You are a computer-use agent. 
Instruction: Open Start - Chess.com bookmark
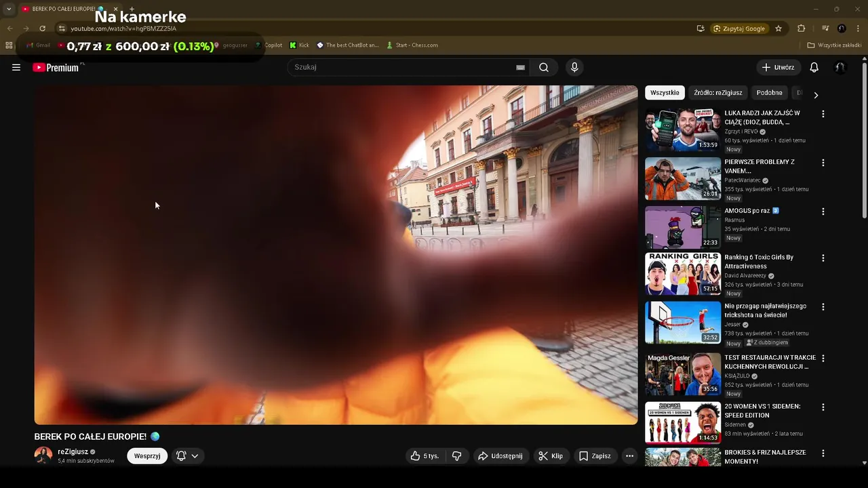pos(412,45)
